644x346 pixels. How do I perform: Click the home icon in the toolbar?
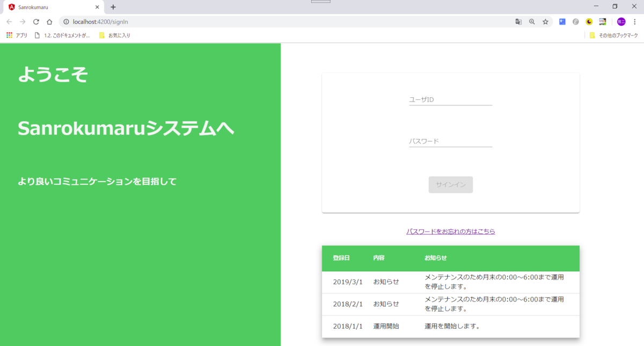coord(49,21)
